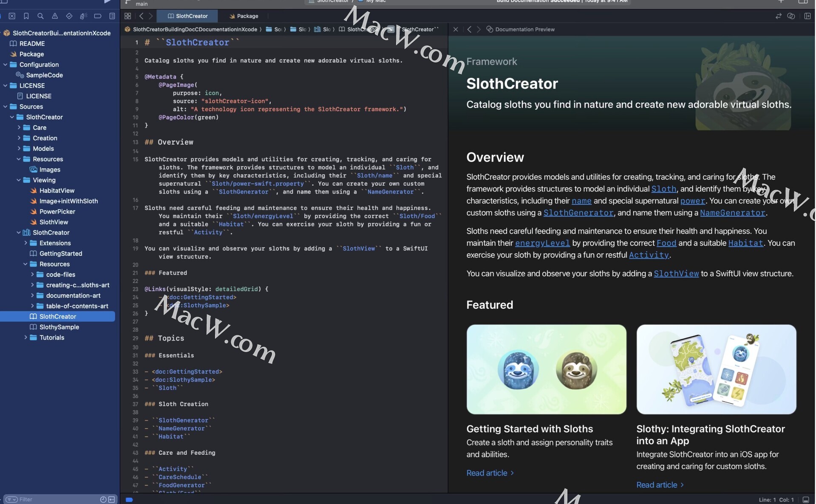Click the main branch label
The image size is (816, 504).
pyautogui.click(x=142, y=4)
